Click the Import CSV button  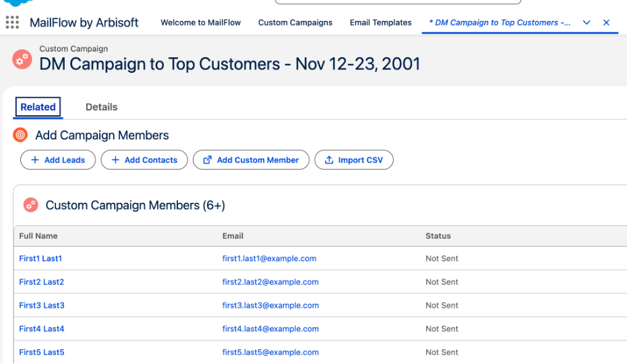(354, 160)
